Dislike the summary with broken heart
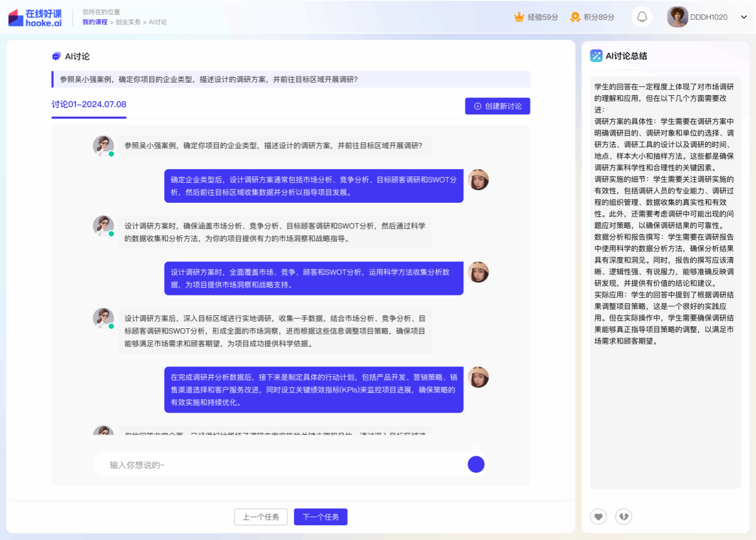Screen dimensions: 756x540 tap(623, 517)
